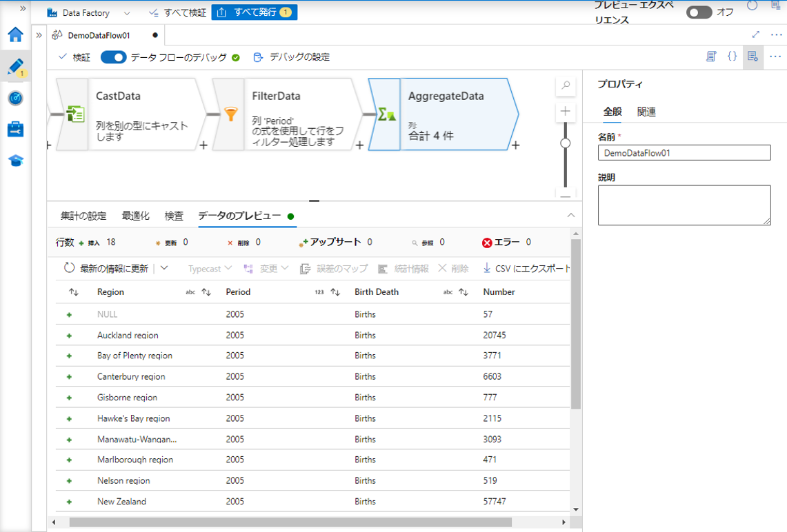Collapse the bottom configuration panel chevron
Screen dimensions: 787x532
570,216
